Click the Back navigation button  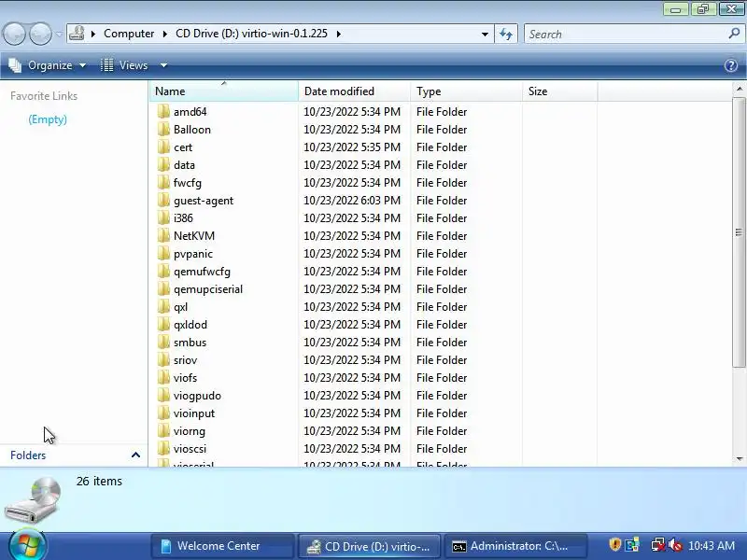tap(14, 35)
